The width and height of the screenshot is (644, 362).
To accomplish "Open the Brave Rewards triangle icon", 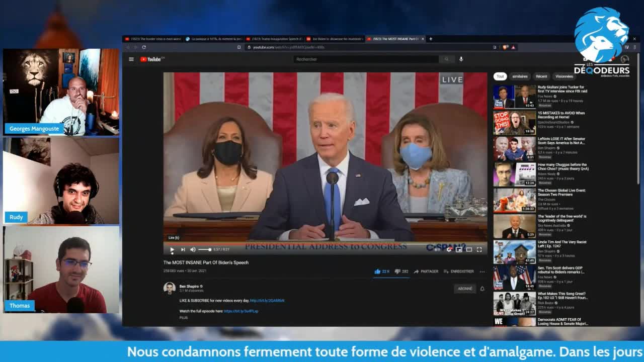I will [x=513, y=47].
